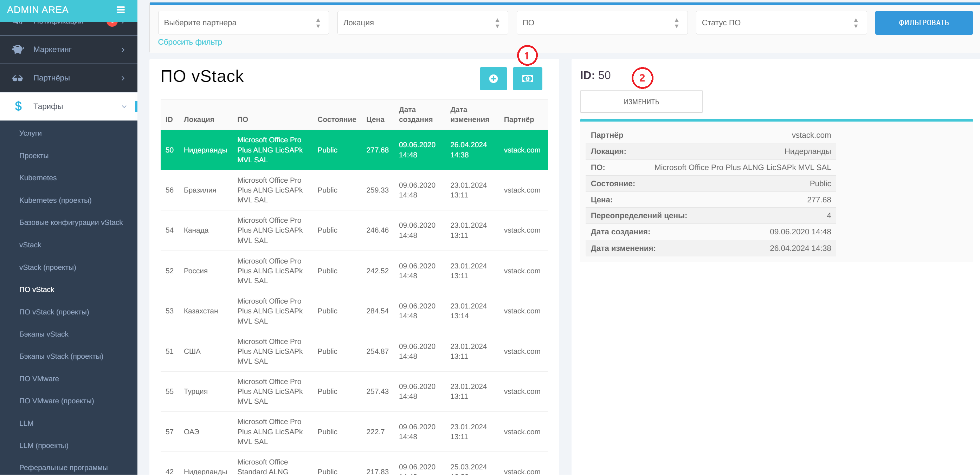Image resolution: width=980 pixels, height=475 pixels.
Task: Select the Казахстан table row
Action: [354, 311]
